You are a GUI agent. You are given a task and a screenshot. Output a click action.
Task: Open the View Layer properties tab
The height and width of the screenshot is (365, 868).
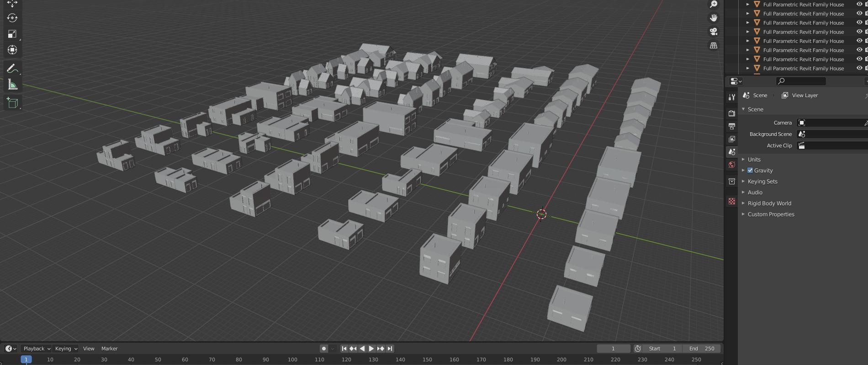tap(732, 139)
